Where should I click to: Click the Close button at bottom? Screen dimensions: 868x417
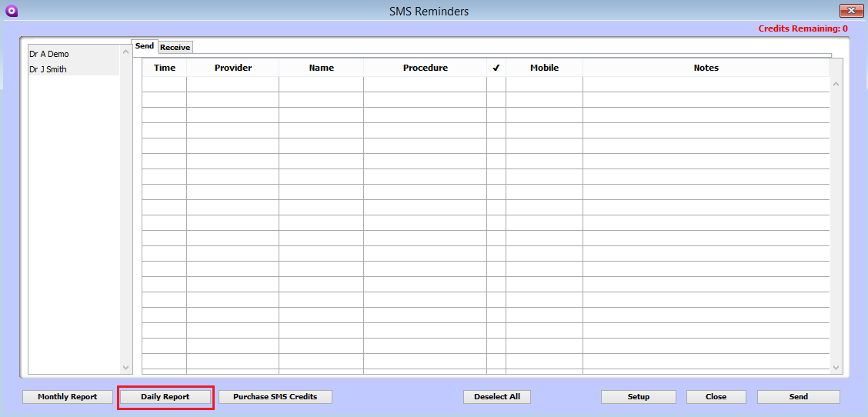(716, 397)
